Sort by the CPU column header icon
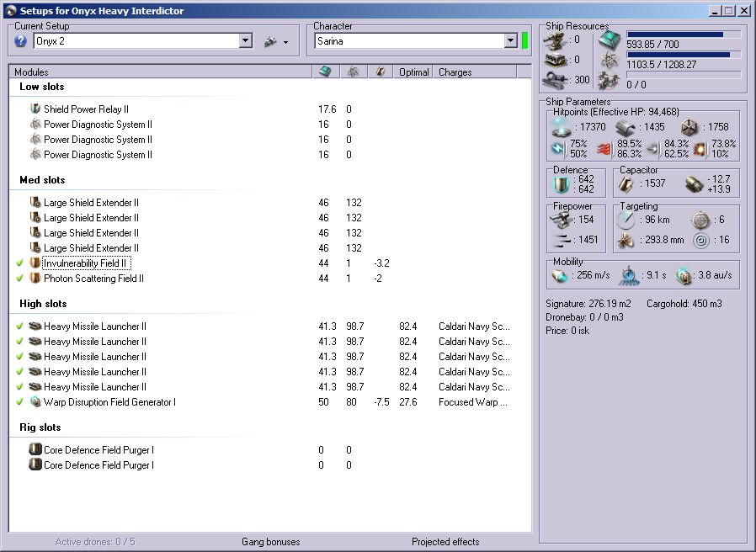This screenshot has height=552, width=756. pos(326,72)
